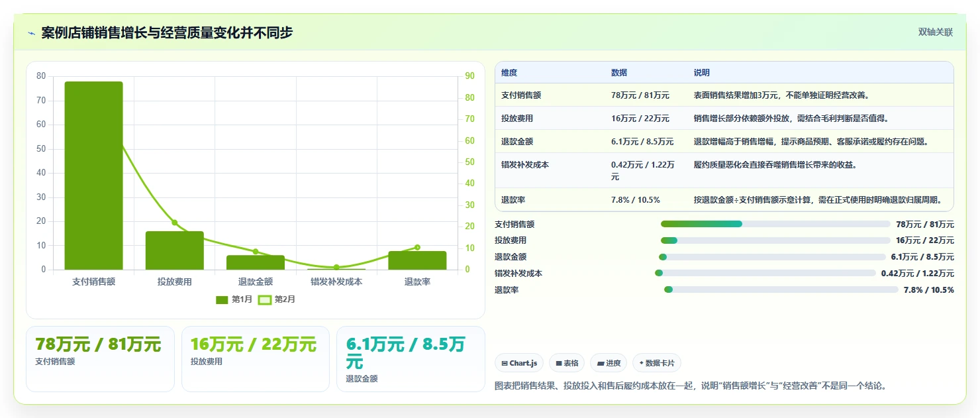Screen dimensions: 980x418
Task: Click the 支付销售额 bar in the chart
Action: (93, 176)
